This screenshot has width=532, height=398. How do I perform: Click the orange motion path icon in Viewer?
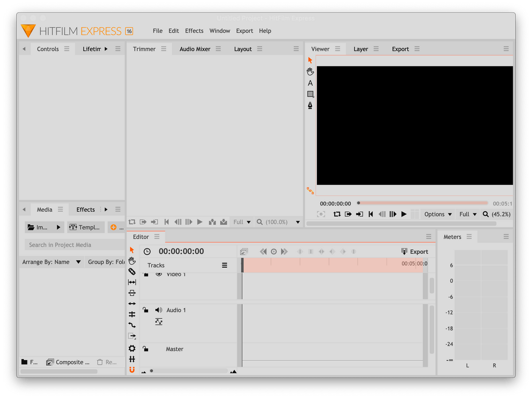310,191
